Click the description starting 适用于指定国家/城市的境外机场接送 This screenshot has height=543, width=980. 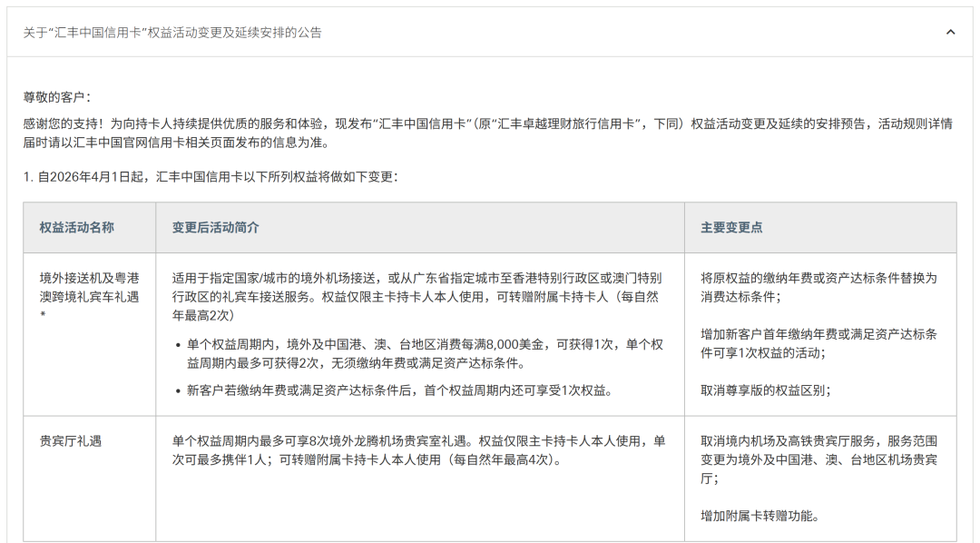pos(416,297)
